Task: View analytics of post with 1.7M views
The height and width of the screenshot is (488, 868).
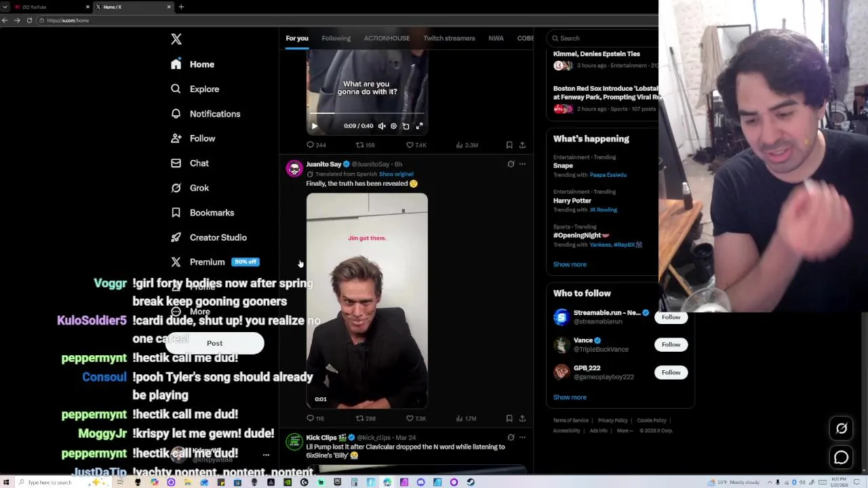Action: click(x=466, y=419)
